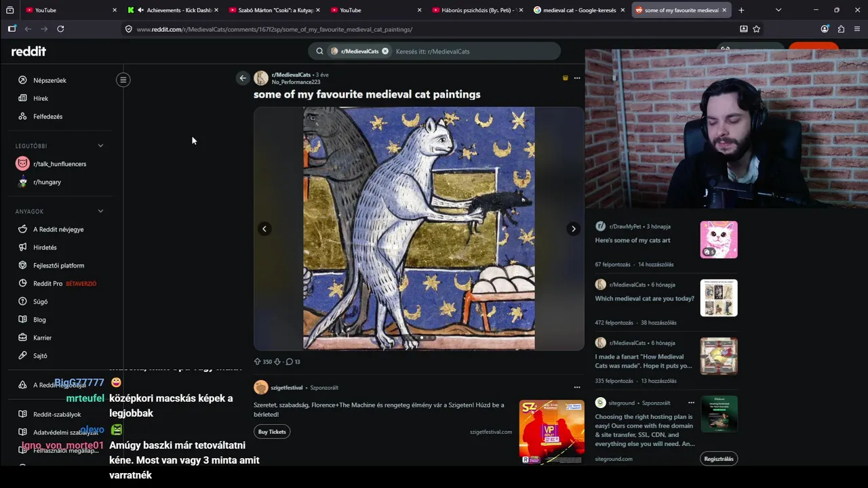Open the post comments (13)
This screenshot has width=868, height=488.
tap(293, 362)
